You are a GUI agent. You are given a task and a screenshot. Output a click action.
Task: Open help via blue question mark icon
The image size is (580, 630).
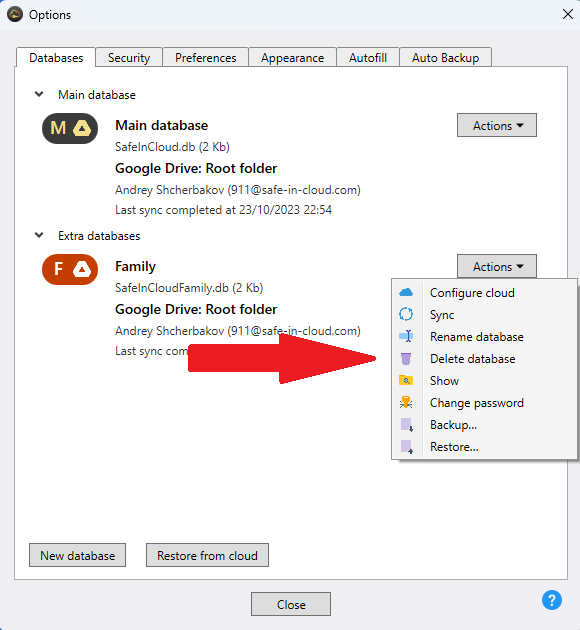click(552, 600)
